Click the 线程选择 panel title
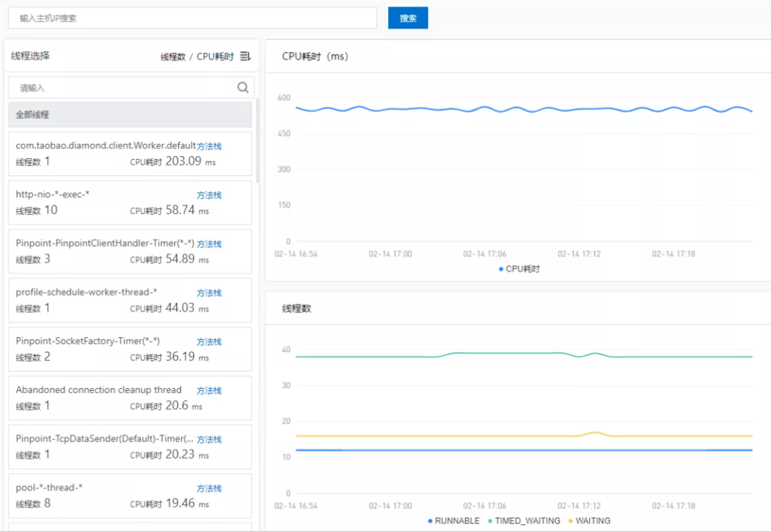771x532 pixels. tap(30, 56)
